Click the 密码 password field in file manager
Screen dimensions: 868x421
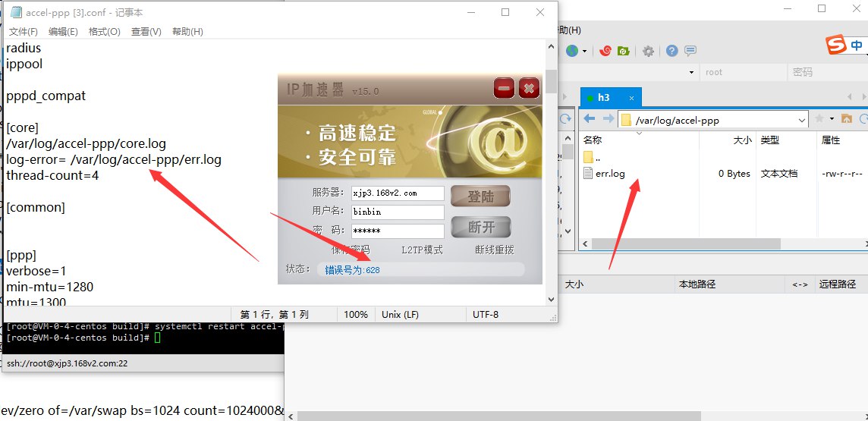coord(827,73)
